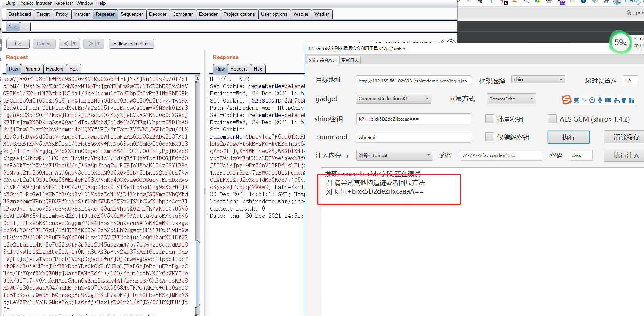Open the Repeater forward-history dropdown arrow
This screenshot has height=316, width=644.
coord(99,44)
